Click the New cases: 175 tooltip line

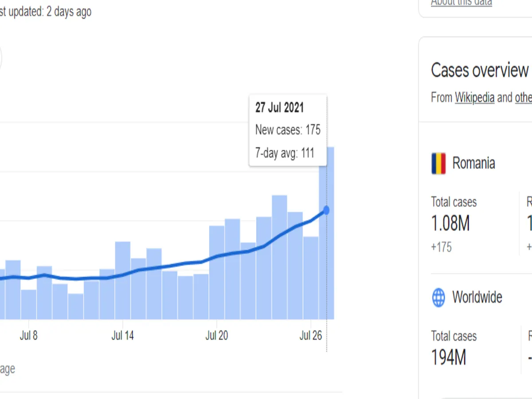pyautogui.click(x=288, y=130)
